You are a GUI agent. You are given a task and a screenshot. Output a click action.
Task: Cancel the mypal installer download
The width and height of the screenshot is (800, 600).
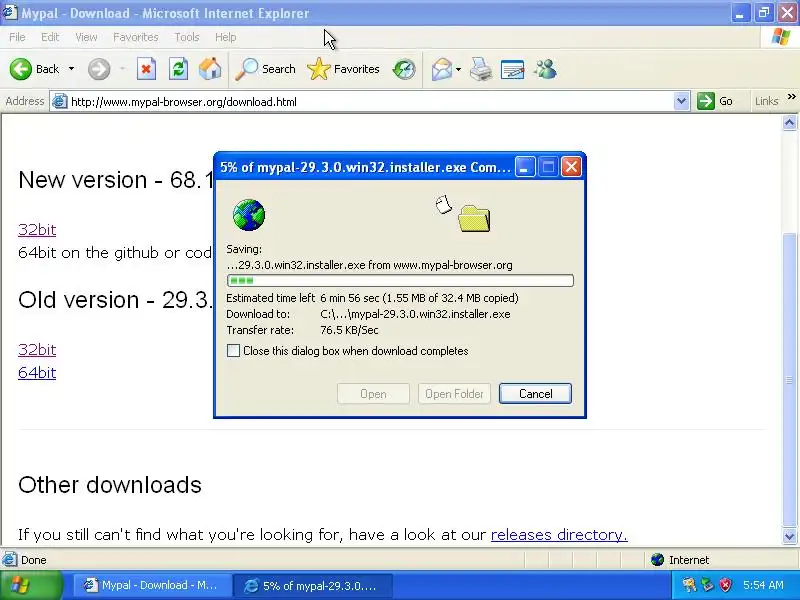click(x=535, y=393)
